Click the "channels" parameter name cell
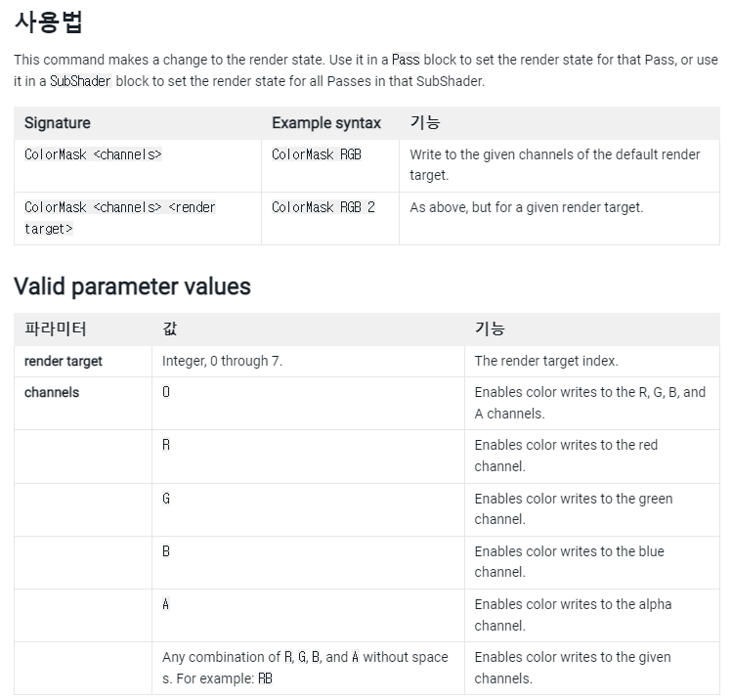This screenshot has height=700, width=732. 52,392
